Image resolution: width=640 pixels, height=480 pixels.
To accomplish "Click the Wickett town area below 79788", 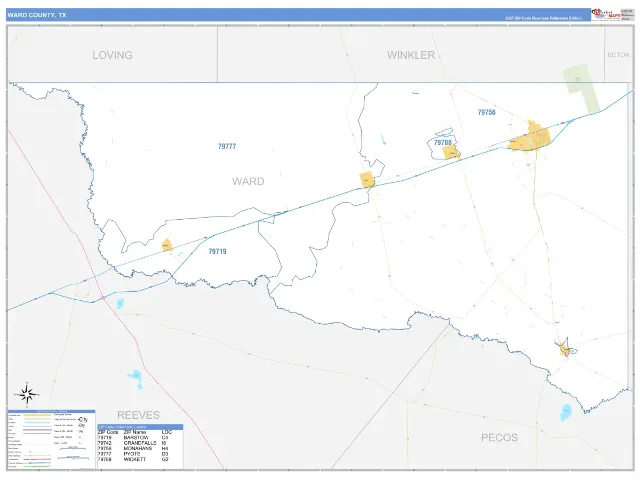I will point(451,153).
